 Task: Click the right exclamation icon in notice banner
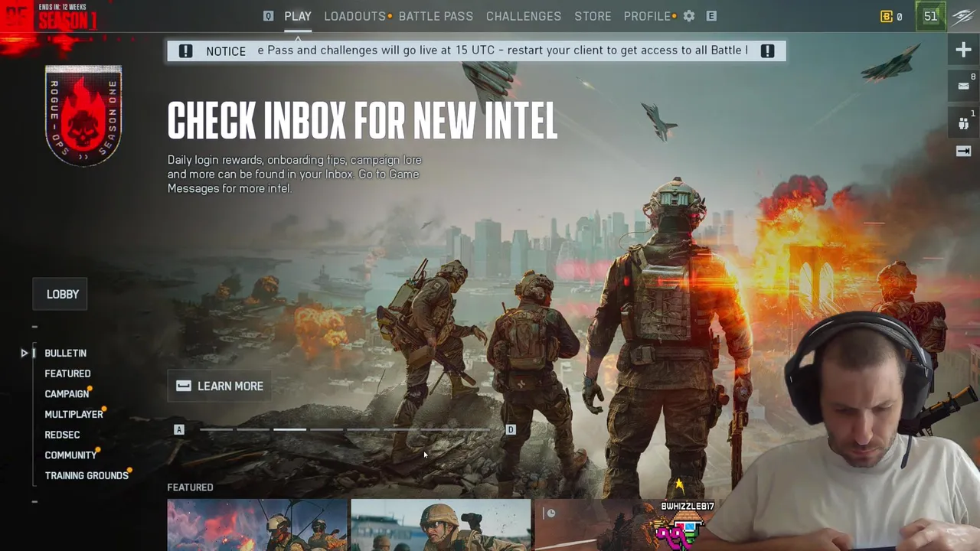767,51
